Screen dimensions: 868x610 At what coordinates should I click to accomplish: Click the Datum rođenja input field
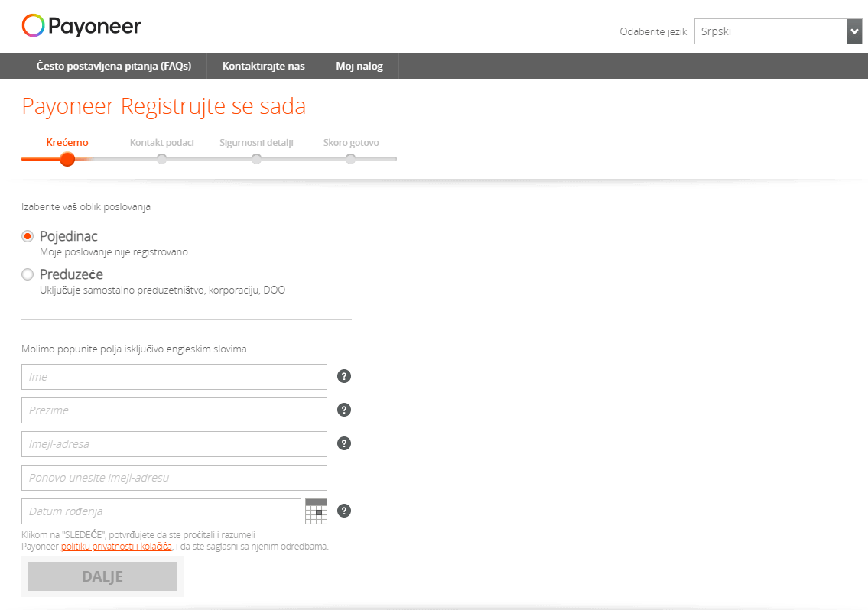tap(161, 511)
